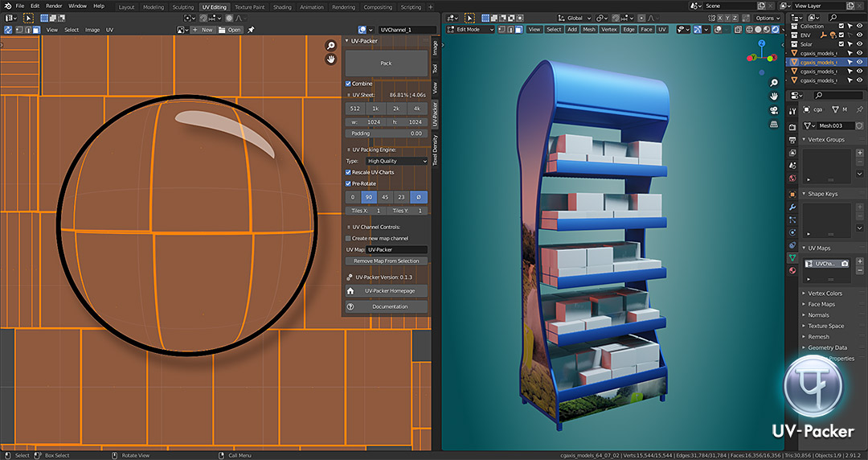Viewport: 868px width, 460px height.
Task: Open the Object properties tab orange square icon
Action: (x=792, y=195)
